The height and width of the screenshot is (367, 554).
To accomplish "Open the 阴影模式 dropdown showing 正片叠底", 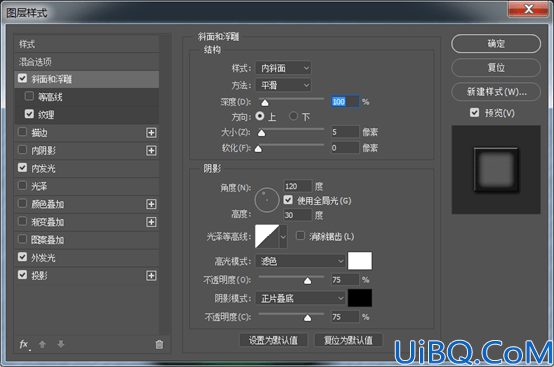I will point(300,298).
